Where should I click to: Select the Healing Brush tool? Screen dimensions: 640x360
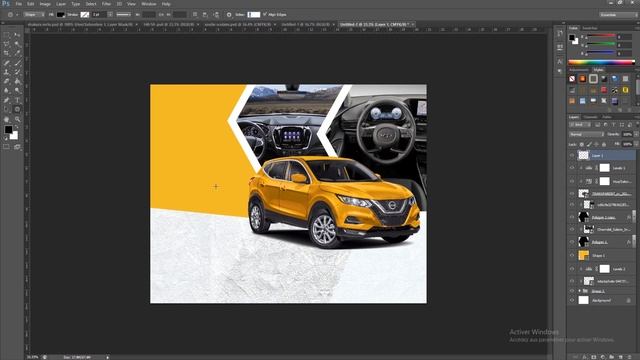pyautogui.click(x=7, y=63)
